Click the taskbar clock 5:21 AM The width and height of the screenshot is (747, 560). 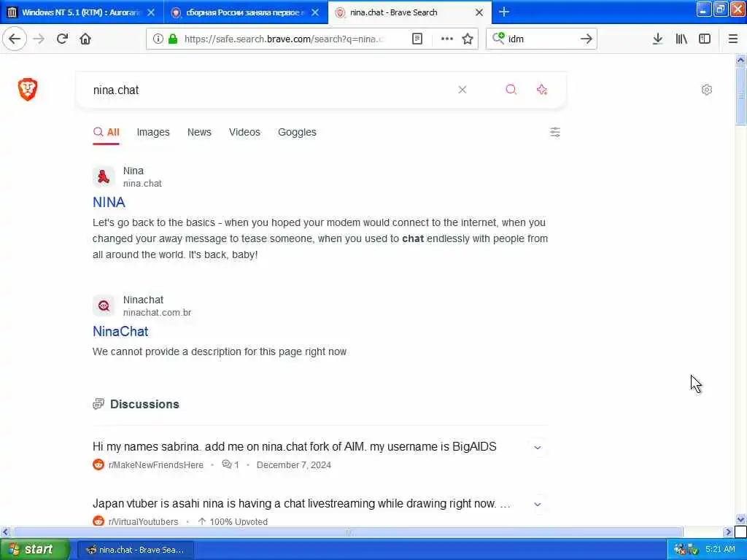click(x=720, y=550)
